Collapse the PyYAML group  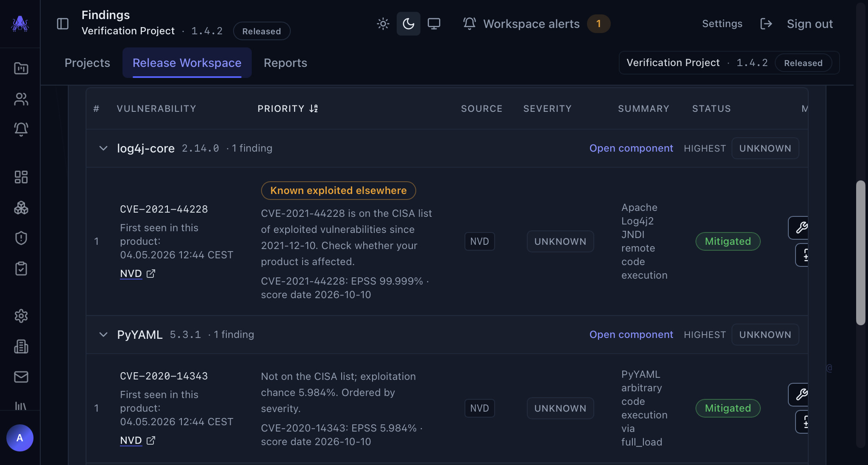click(103, 335)
